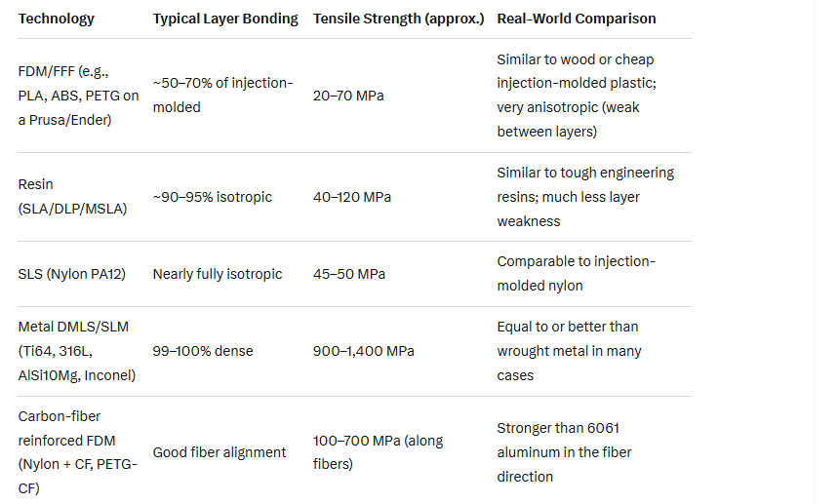
Task: Click the Technology column header
Action: coord(57,19)
